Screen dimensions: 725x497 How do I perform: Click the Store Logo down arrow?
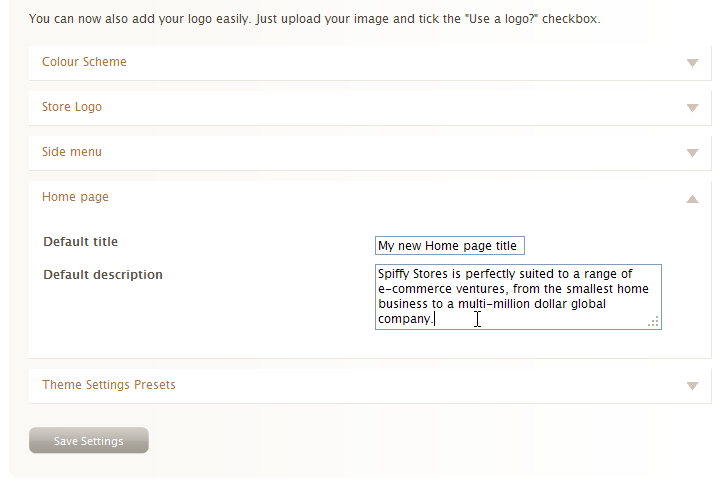pos(692,108)
